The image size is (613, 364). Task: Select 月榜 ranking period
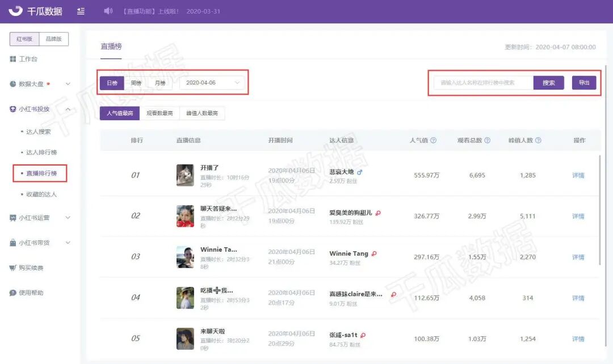(x=160, y=83)
